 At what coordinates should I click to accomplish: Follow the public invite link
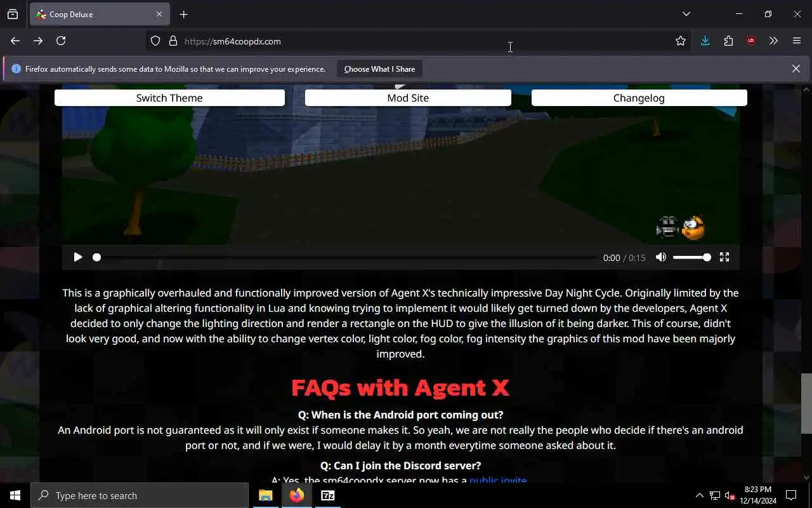498,481
